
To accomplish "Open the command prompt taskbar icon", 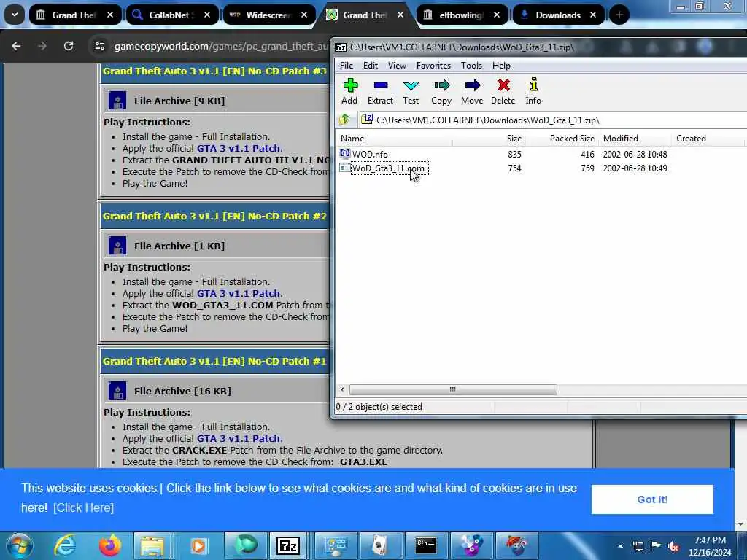I will point(425,545).
